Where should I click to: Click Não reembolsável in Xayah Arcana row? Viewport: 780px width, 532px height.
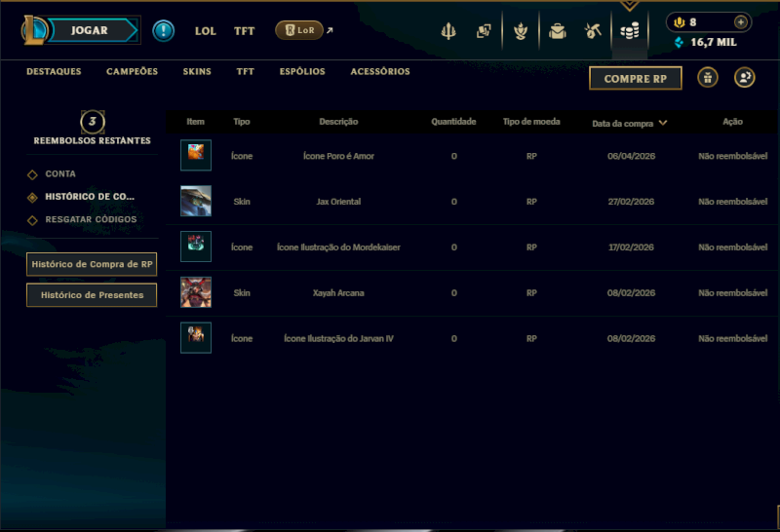(x=732, y=293)
